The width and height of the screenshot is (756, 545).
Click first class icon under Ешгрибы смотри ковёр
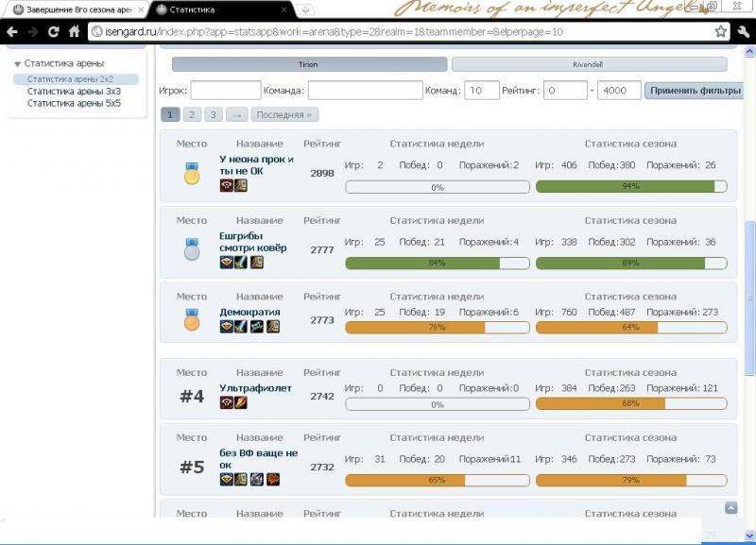click(227, 263)
